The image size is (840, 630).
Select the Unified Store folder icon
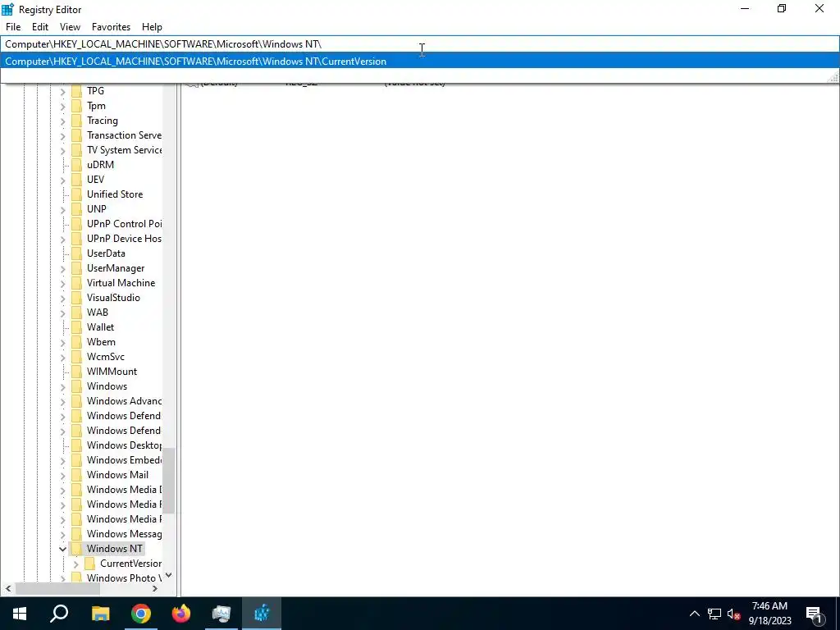(76, 194)
